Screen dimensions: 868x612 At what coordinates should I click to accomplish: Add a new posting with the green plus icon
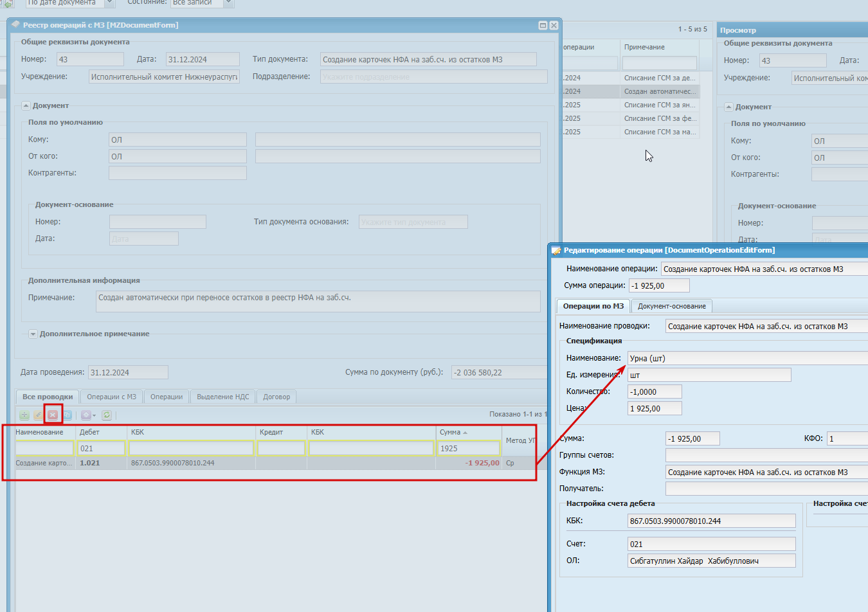[24, 415]
